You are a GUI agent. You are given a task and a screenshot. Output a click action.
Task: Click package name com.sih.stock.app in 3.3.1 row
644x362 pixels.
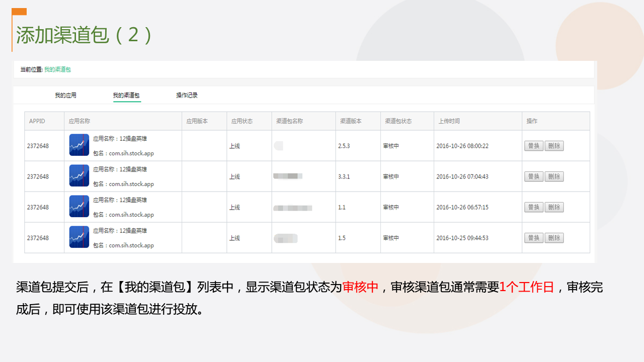[131, 184]
